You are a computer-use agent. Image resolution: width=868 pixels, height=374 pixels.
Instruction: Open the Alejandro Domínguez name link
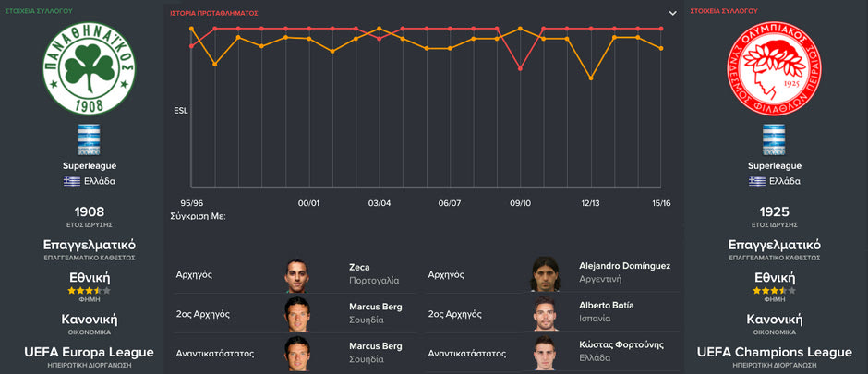point(624,266)
